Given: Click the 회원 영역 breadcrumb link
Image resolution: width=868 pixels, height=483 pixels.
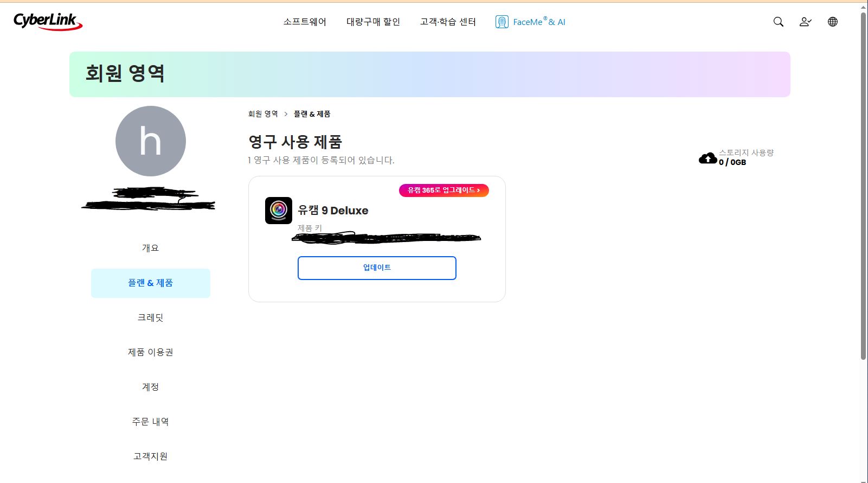Looking at the screenshot, I should [263, 114].
